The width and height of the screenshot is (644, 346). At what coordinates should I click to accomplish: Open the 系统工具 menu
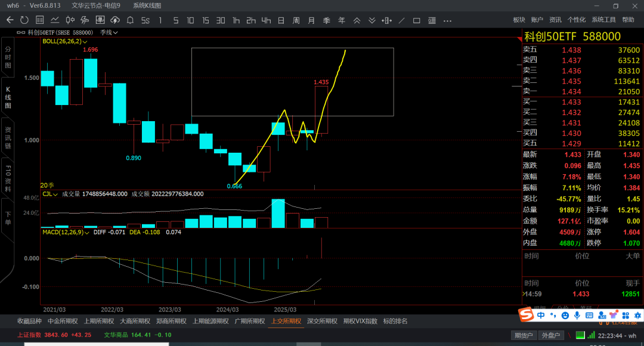pos(603,20)
